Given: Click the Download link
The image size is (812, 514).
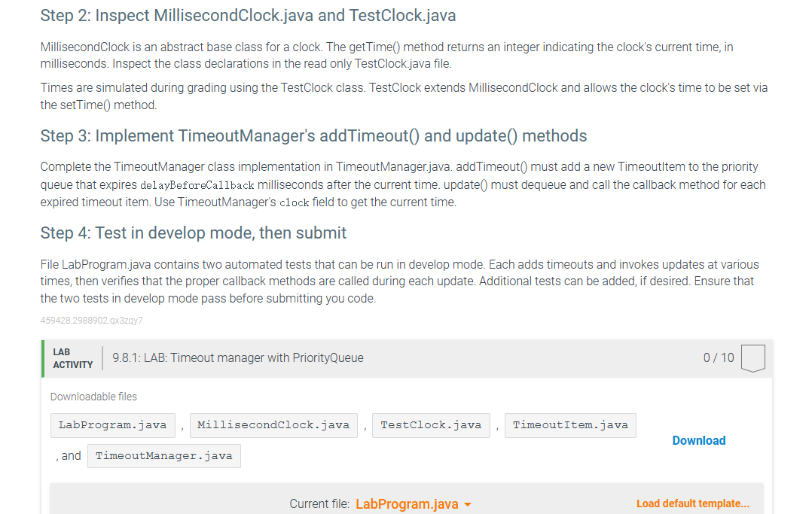Looking at the screenshot, I should pyautogui.click(x=698, y=440).
